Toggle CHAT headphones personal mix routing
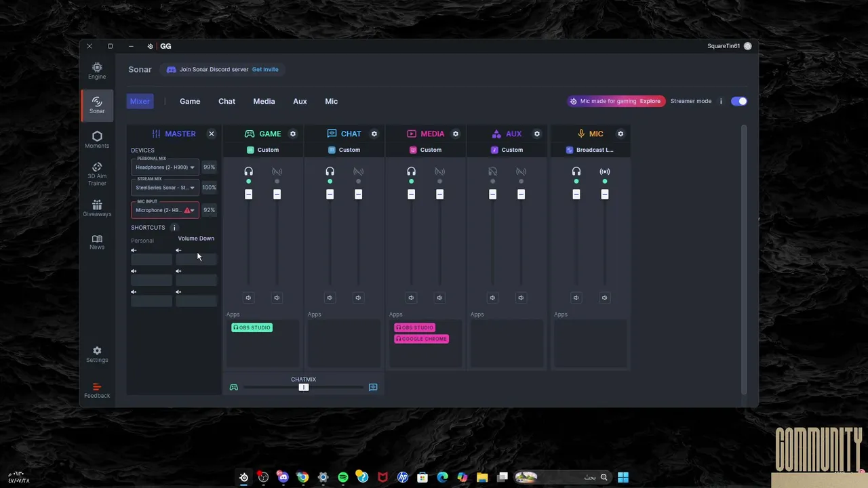Screen dimensions: 868x488 (x=330, y=171)
